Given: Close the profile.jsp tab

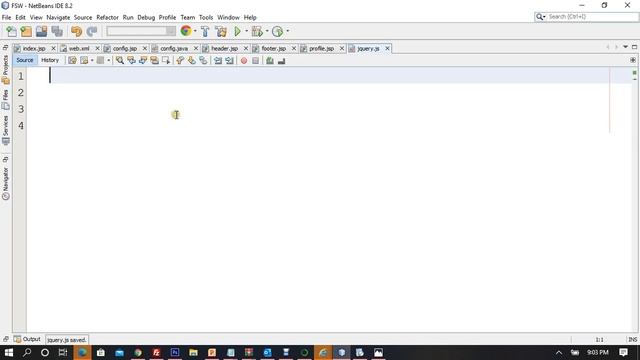Looking at the screenshot, I should 342,49.
